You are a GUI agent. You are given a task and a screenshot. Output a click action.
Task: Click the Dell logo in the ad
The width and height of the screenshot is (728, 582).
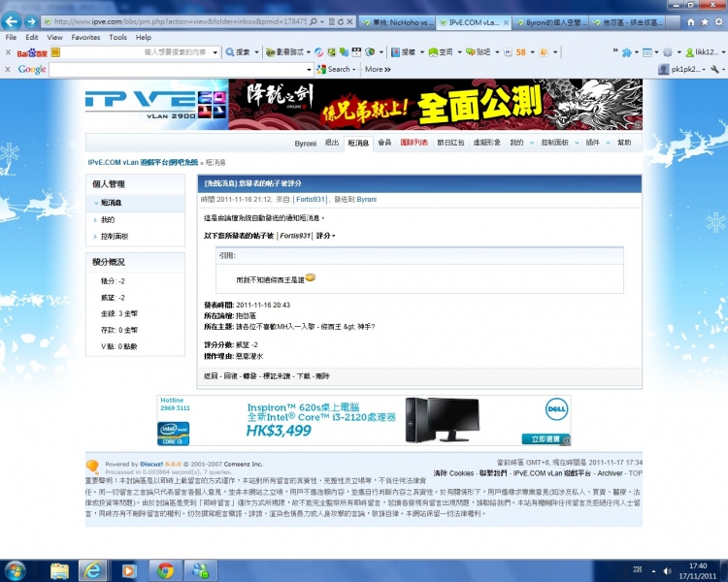click(556, 409)
